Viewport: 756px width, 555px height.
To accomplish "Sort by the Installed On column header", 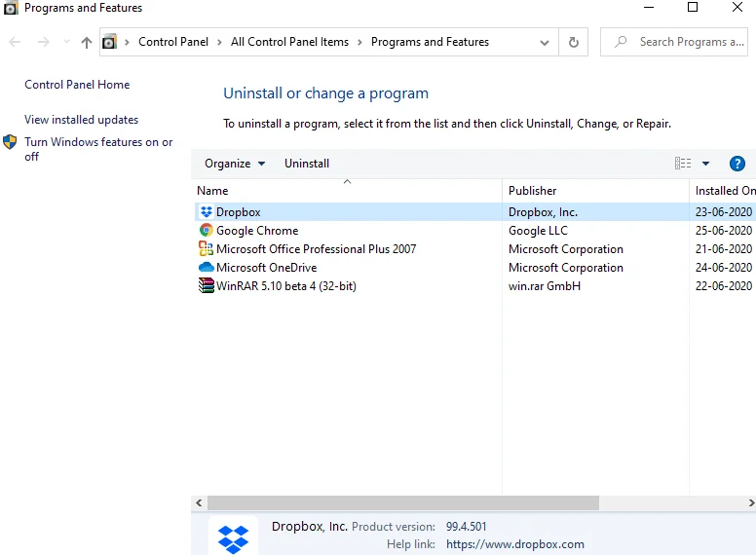I will click(723, 191).
